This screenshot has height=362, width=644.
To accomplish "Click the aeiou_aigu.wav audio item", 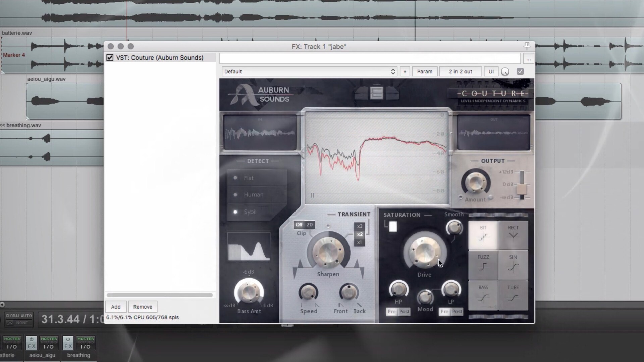I will 65,101.
